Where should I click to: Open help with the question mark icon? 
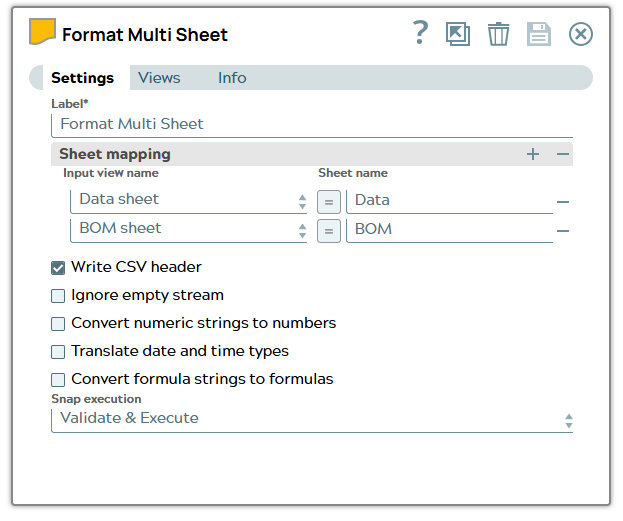click(420, 33)
